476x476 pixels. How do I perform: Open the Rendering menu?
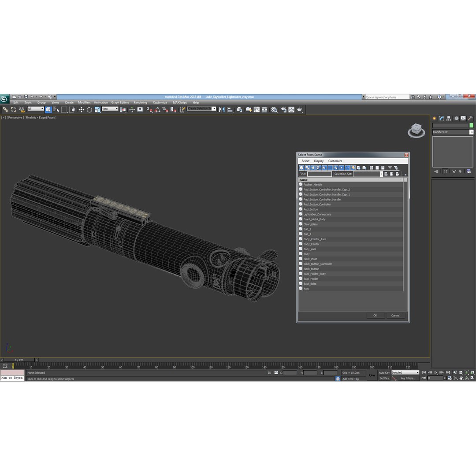tap(140, 103)
